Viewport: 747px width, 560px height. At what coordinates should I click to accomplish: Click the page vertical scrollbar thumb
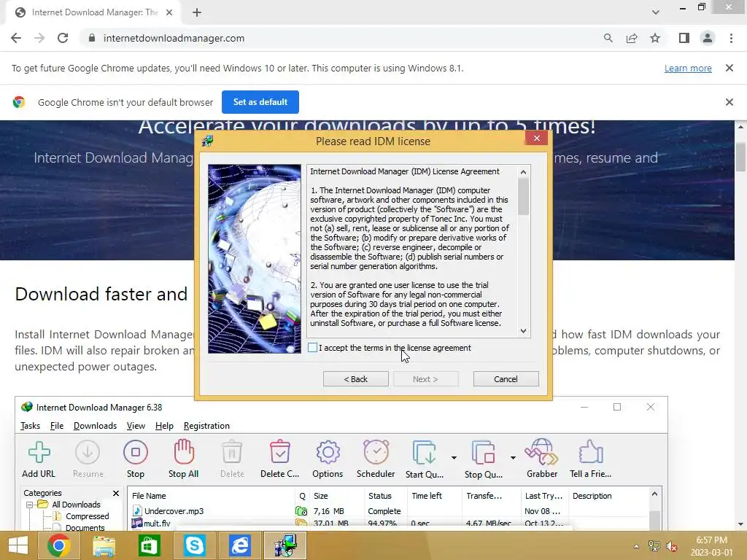pyautogui.click(x=740, y=156)
